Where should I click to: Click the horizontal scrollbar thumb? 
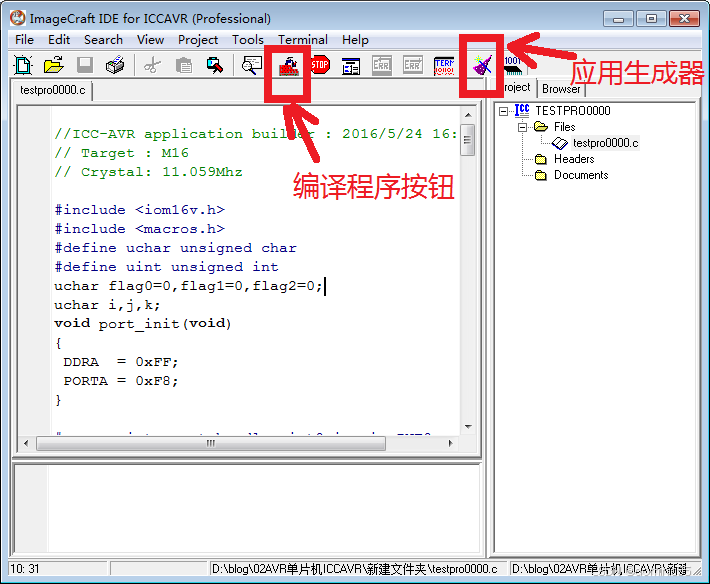click(x=211, y=443)
